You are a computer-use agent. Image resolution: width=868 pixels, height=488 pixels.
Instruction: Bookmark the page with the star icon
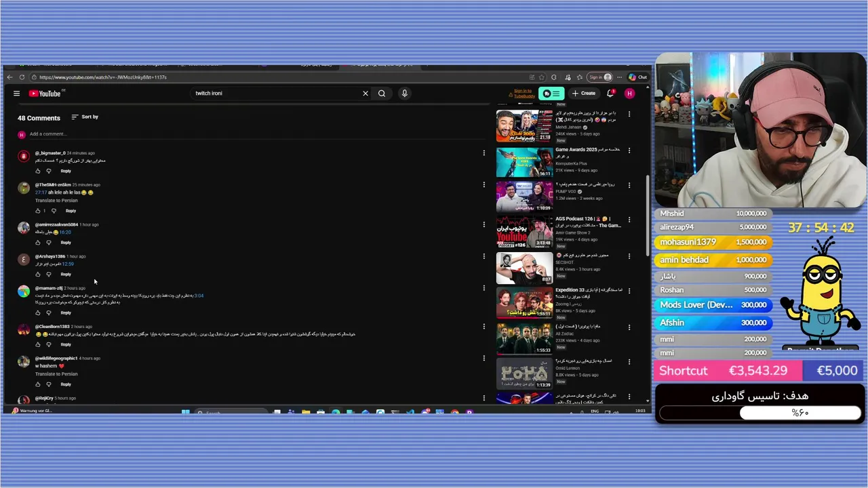coord(541,77)
